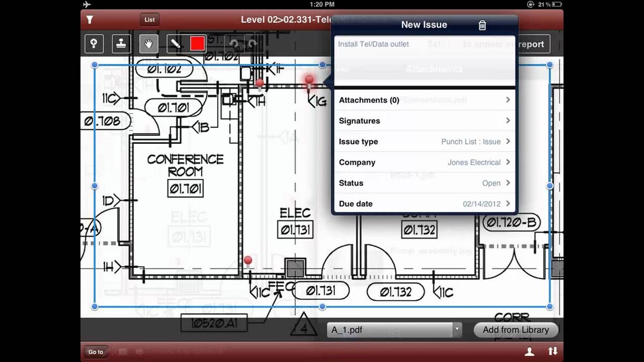The image size is (644, 362).
Task: Open the Attachments (0) row
Action: 425,100
